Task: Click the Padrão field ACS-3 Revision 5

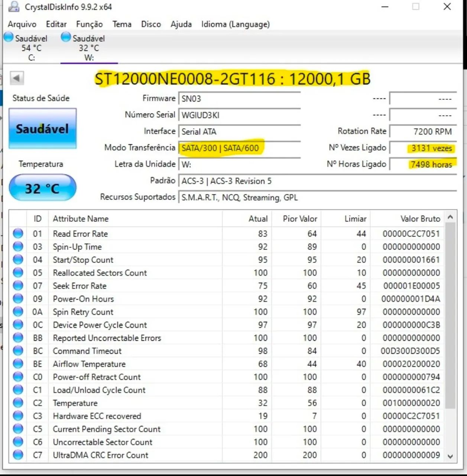Action: [x=318, y=181]
